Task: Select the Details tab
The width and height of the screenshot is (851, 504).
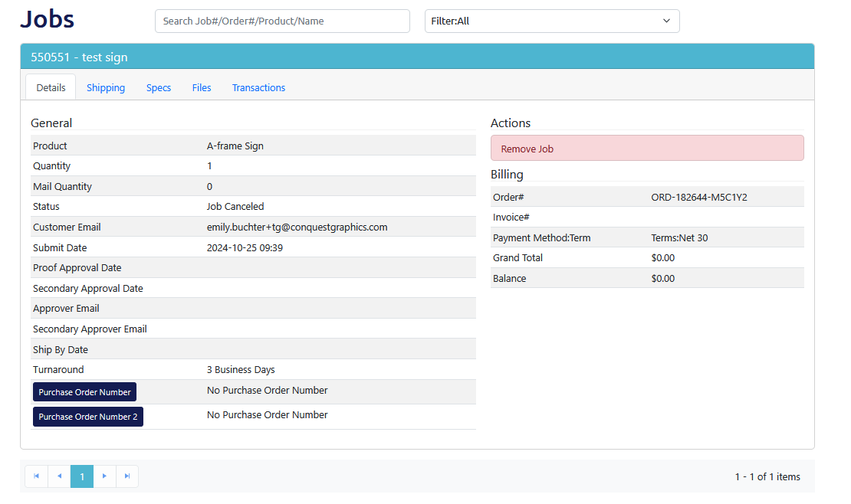Action: tap(51, 88)
